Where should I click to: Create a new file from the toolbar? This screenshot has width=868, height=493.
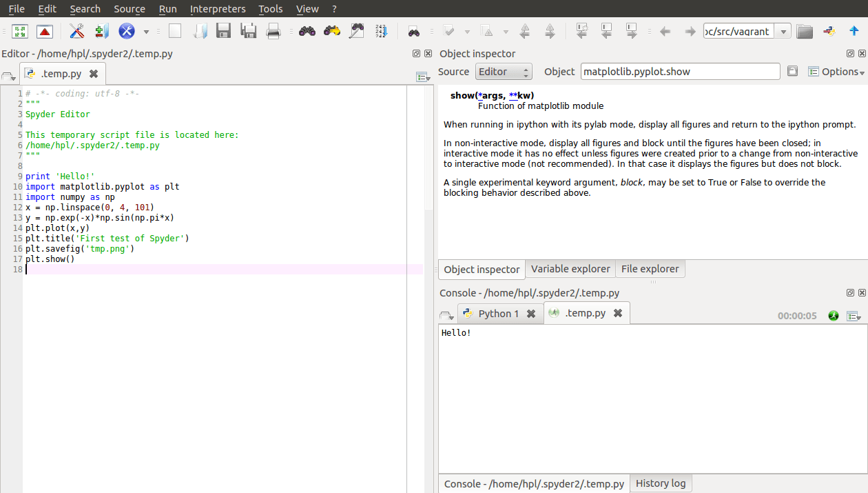click(174, 31)
